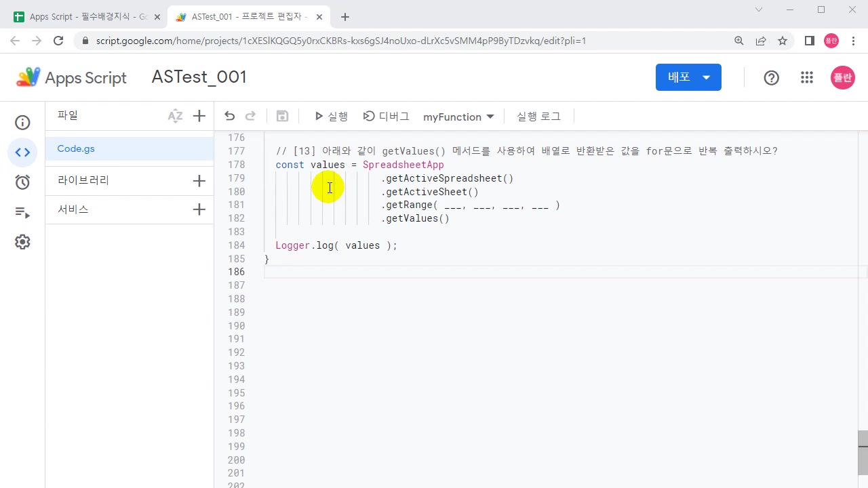Run the script with 실행
The image size is (868, 488).
(331, 116)
